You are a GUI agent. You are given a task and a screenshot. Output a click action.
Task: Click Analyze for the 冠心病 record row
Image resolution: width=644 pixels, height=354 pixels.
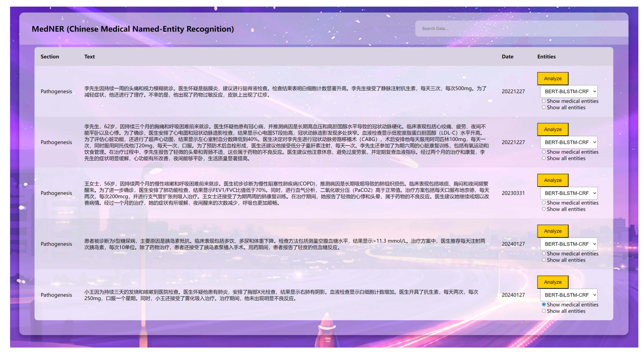tap(553, 129)
